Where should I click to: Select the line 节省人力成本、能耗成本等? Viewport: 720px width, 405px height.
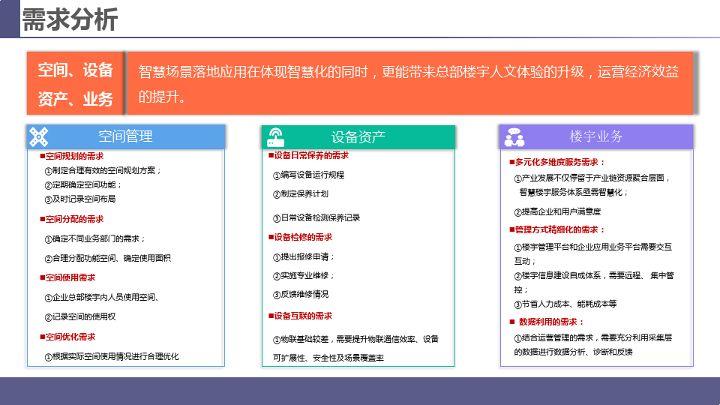pyautogui.click(x=565, y=304)
